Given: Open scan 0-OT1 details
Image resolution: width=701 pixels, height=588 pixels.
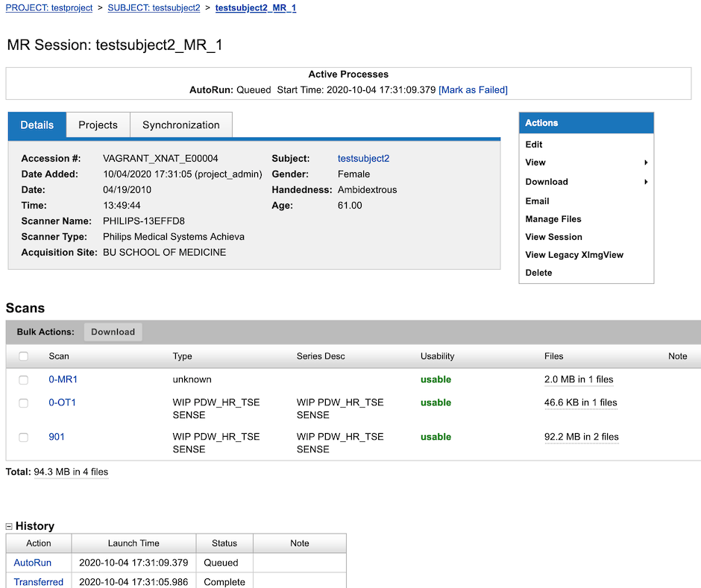Looking at the screenshot, I should click(63, 402).
